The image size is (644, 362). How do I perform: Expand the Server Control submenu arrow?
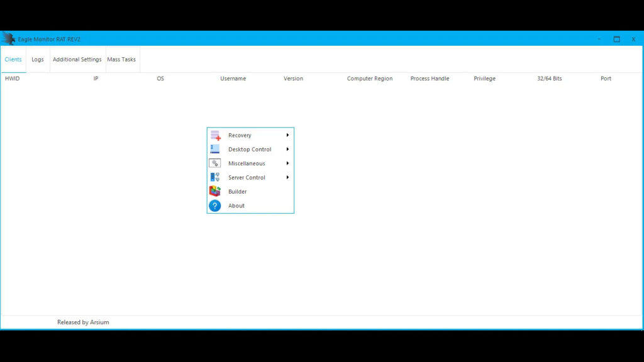(287, 177)
